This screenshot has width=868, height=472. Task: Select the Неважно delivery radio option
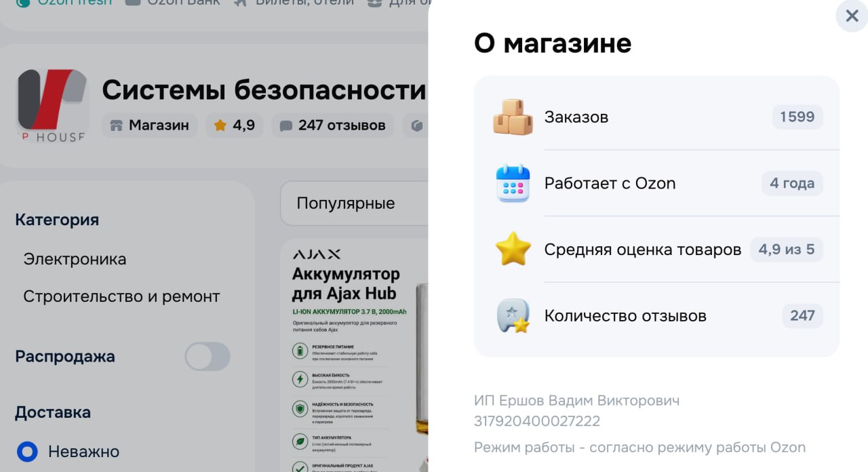click(27, 452)
